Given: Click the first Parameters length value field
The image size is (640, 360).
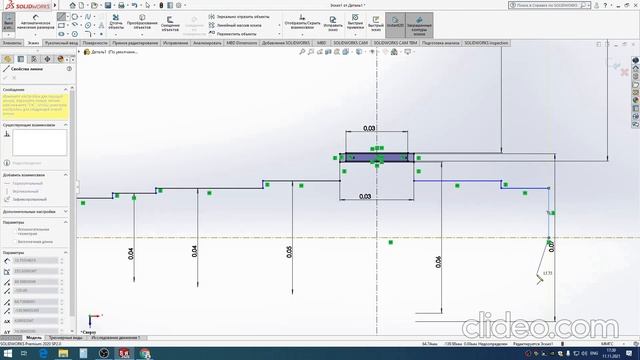Looking at the screenshot, I should point(35,260).
